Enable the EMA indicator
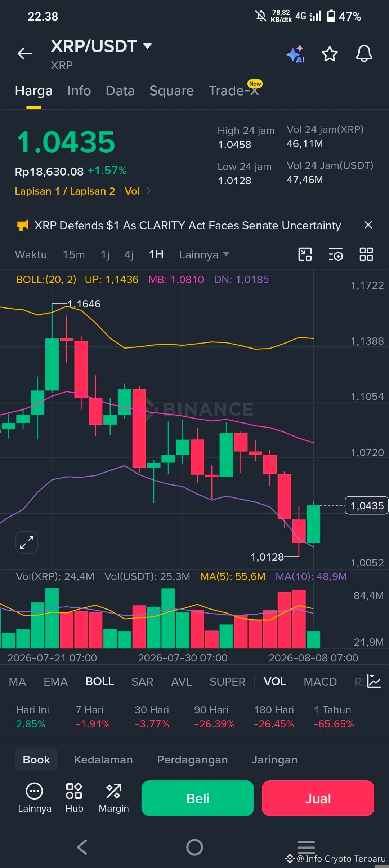The image size is (389, 868). pyautogui.click(x=56, y=682)
